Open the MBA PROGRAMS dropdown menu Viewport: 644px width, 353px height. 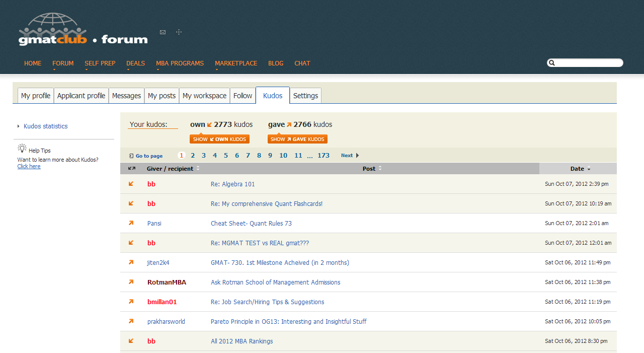[x=180, y=64]
